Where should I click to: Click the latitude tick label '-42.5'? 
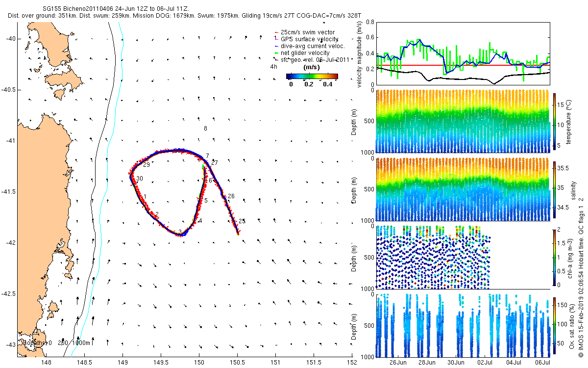[7, 294]
